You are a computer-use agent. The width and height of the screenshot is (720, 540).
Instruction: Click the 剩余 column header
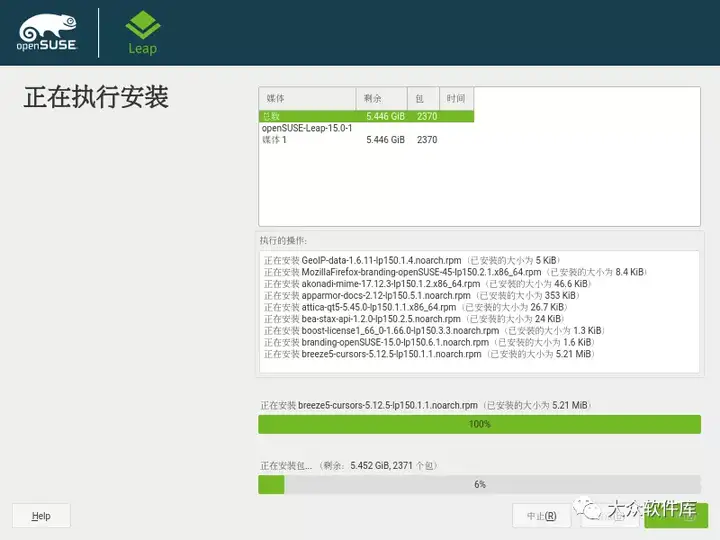coord(382,98)
